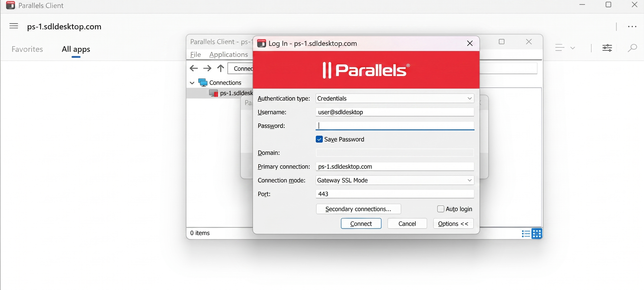The height and width of the screenshot is (290, 644).
Task: Open the filter settings sliders icon
Action: 607,47
